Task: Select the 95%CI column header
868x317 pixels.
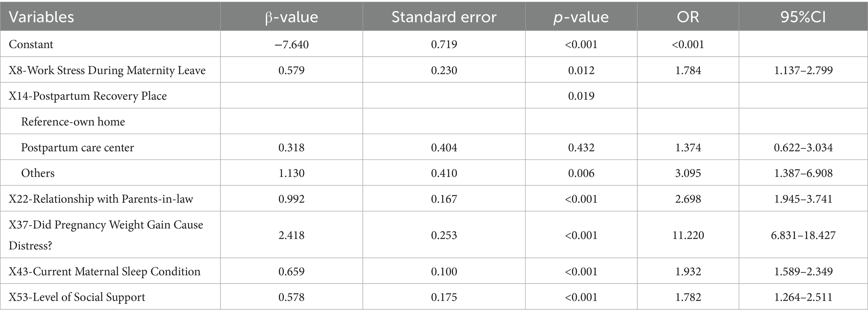Action: tap(803, 17)
